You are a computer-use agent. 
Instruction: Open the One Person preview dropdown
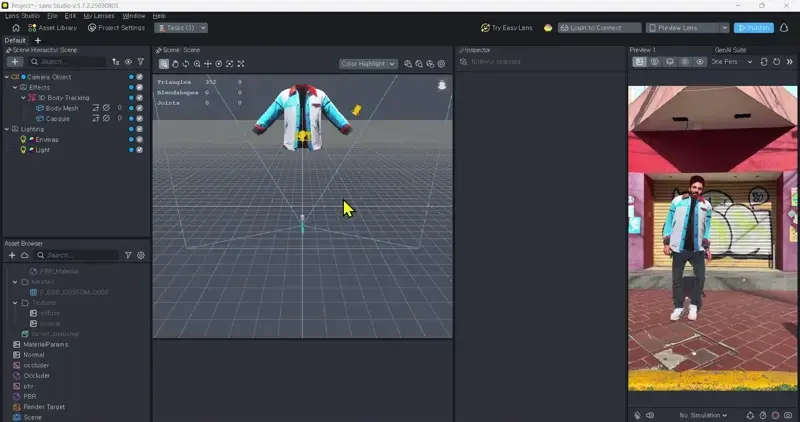pyautogui.click(x=732, y=62)
